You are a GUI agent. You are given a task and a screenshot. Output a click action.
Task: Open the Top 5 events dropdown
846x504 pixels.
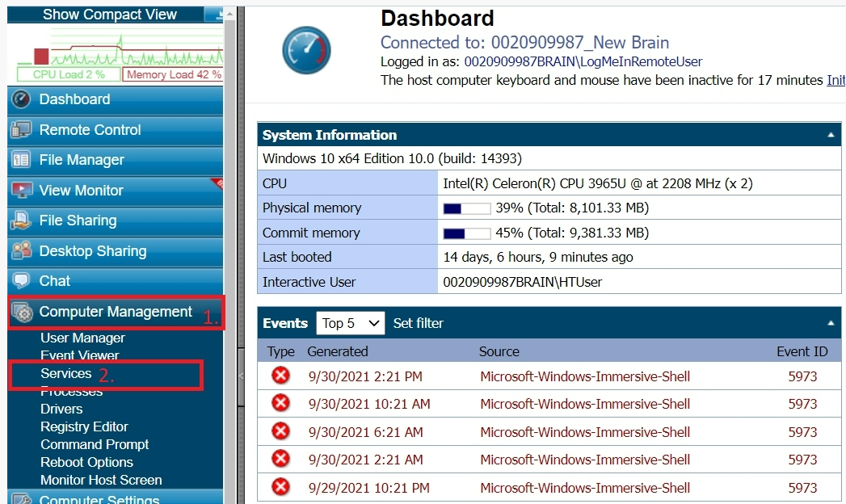coord(351,323)
